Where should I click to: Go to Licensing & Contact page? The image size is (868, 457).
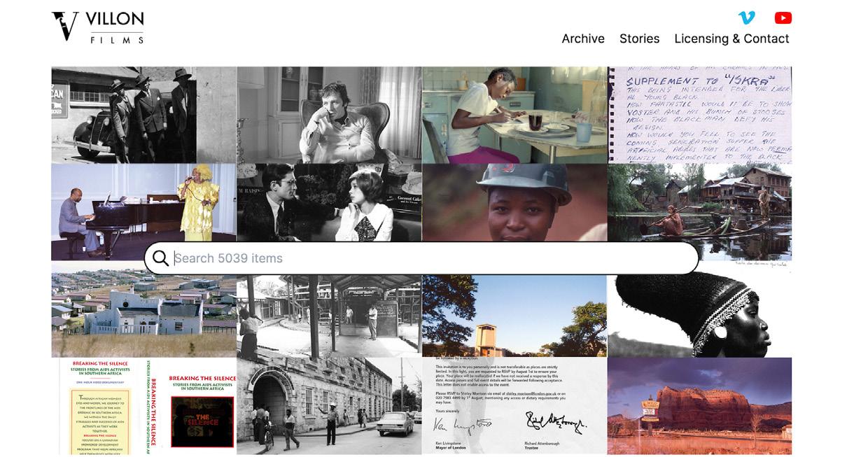(x=731, y=38)
